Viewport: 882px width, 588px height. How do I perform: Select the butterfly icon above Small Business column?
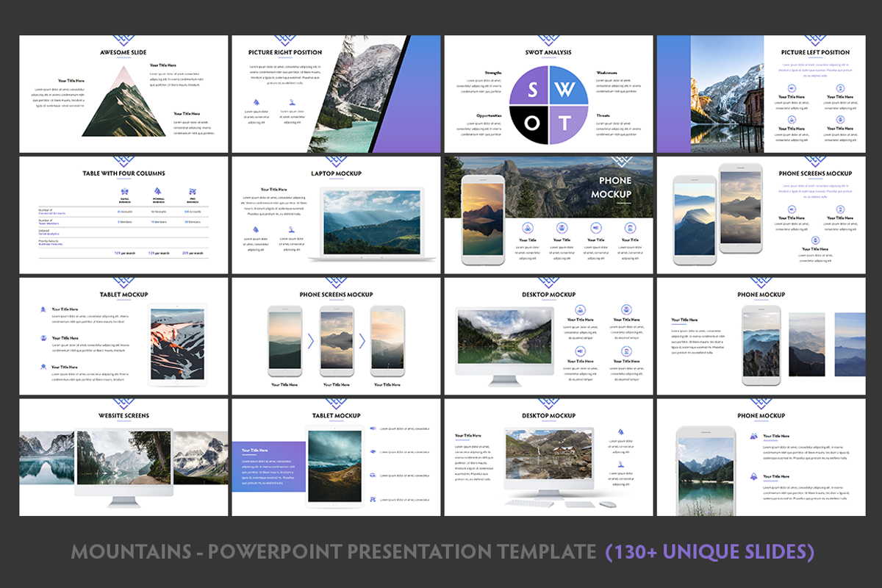pyautogui.click(x=126, y=191)
